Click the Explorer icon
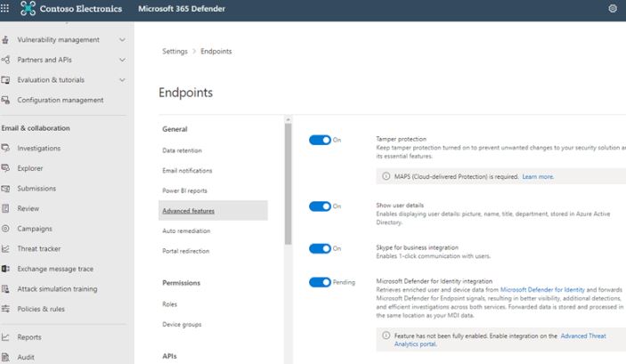Image resolution: width=626 pixels, height=364 pixels. point(5,168)
